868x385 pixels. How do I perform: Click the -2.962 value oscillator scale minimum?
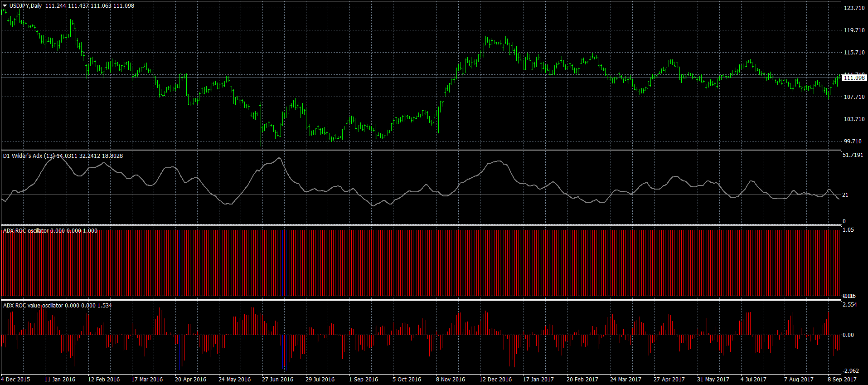tap(851, 371)
